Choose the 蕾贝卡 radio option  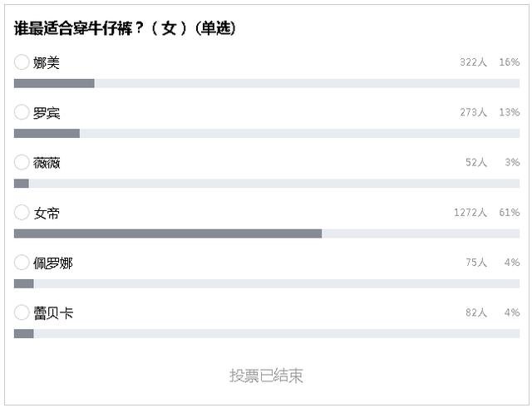(22, 312)
